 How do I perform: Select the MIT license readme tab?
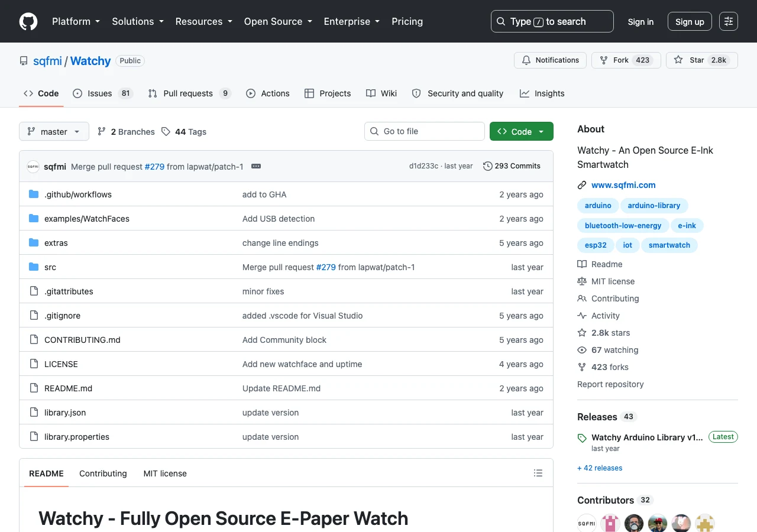point(165,473)
